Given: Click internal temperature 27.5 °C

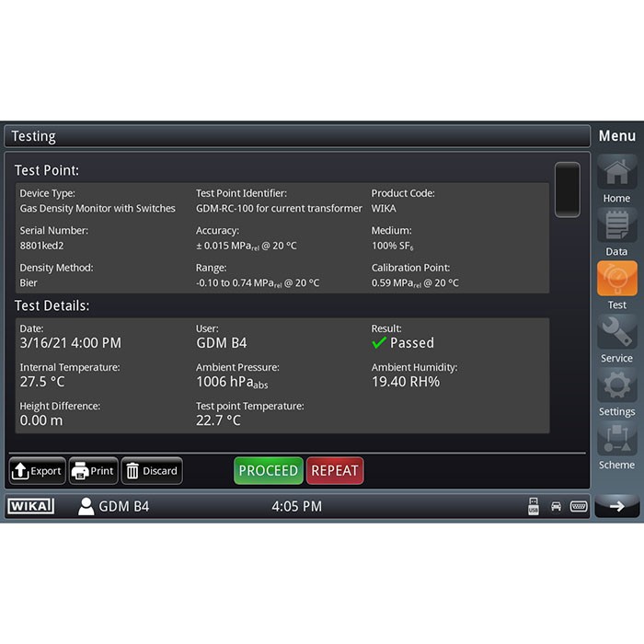Looking at the screenshot, I should pyautogui.click(x=42, y=382).
